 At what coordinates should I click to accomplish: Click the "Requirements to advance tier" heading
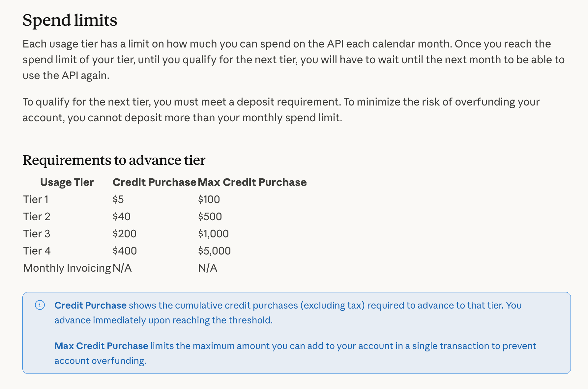tap(114, 160)
